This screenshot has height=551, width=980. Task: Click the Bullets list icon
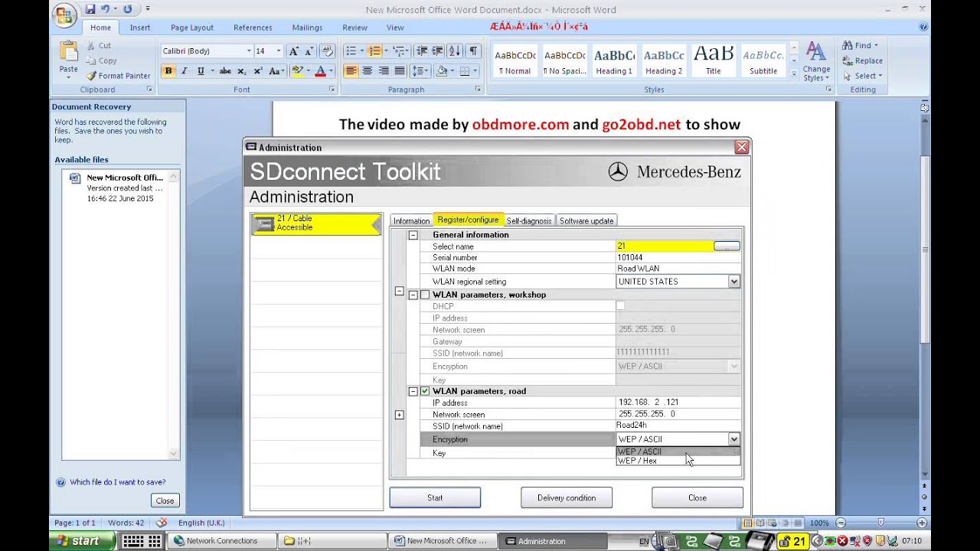pos(351,51)
